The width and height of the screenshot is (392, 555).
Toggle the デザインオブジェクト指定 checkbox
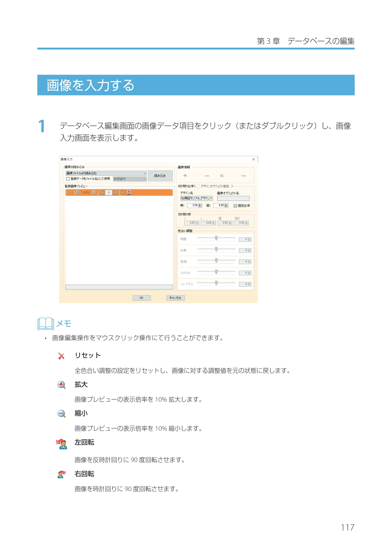[x=198, y=186]
